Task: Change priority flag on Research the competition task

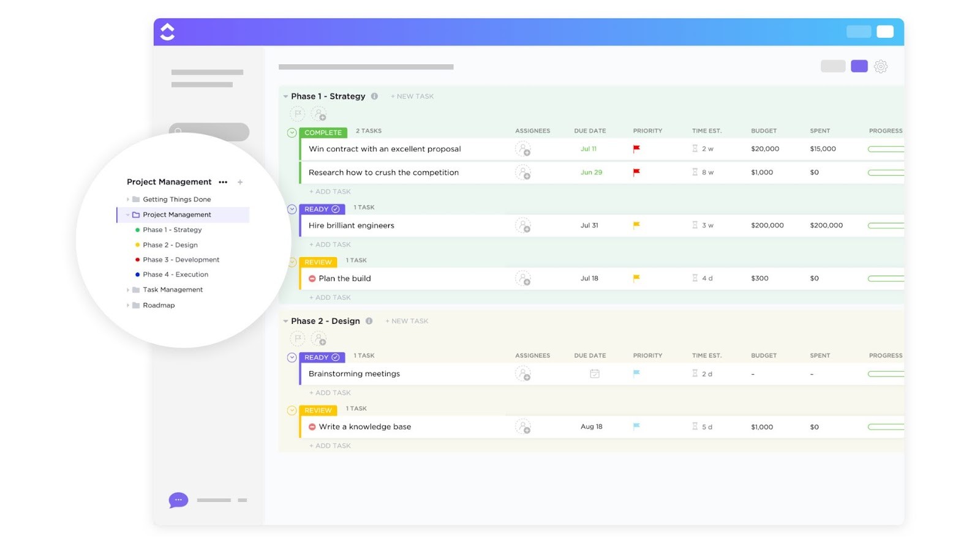Action: [636, 172]
